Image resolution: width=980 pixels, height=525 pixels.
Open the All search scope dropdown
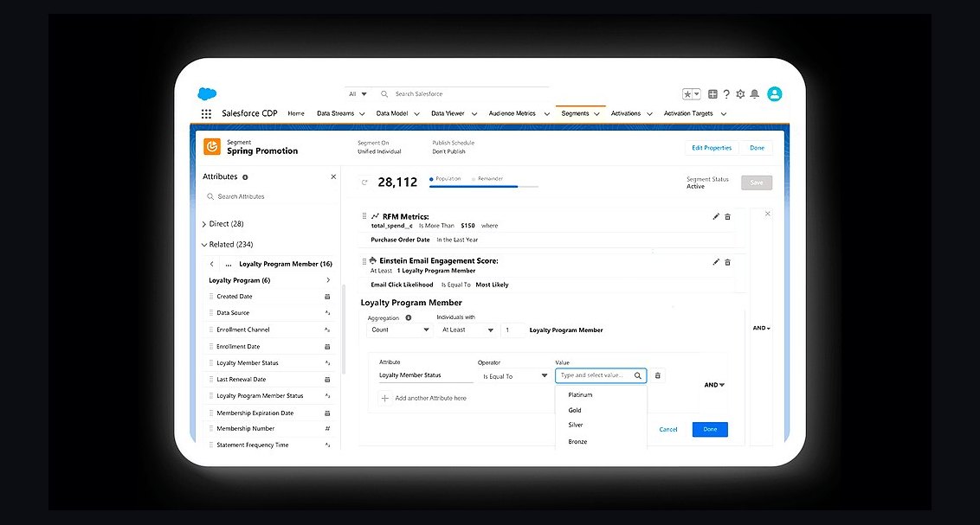tap(358, 93)
